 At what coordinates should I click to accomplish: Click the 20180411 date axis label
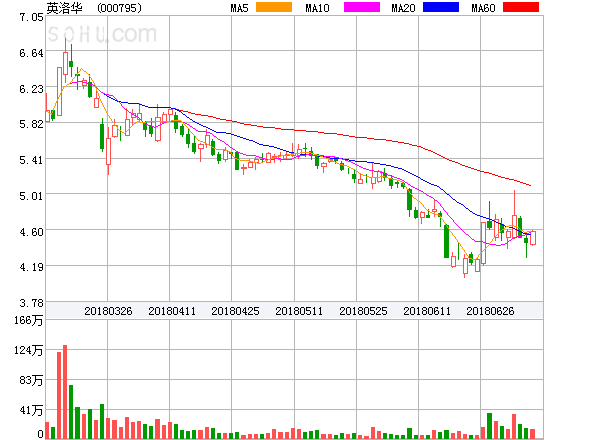[172, 311]
